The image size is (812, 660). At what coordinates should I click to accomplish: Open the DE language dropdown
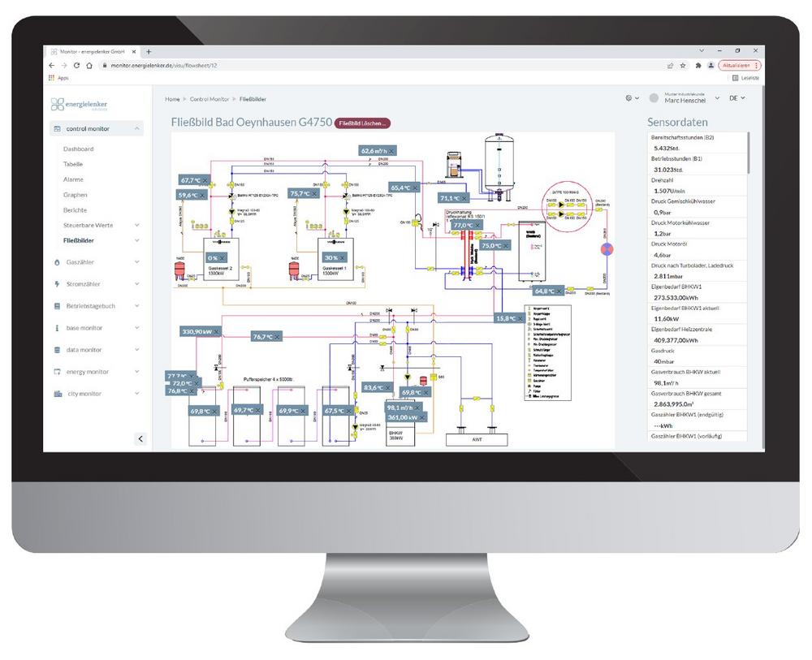(x=736, y=98)
